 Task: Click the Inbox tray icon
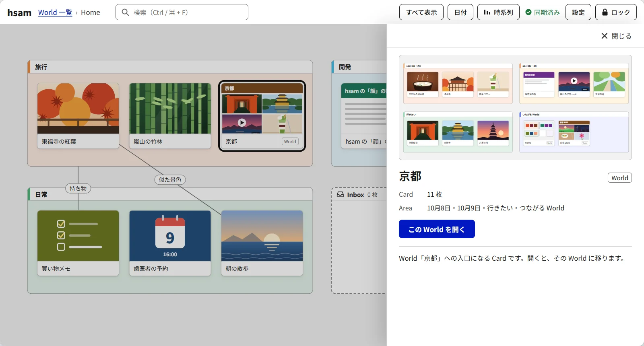click(x=341, y=195)
